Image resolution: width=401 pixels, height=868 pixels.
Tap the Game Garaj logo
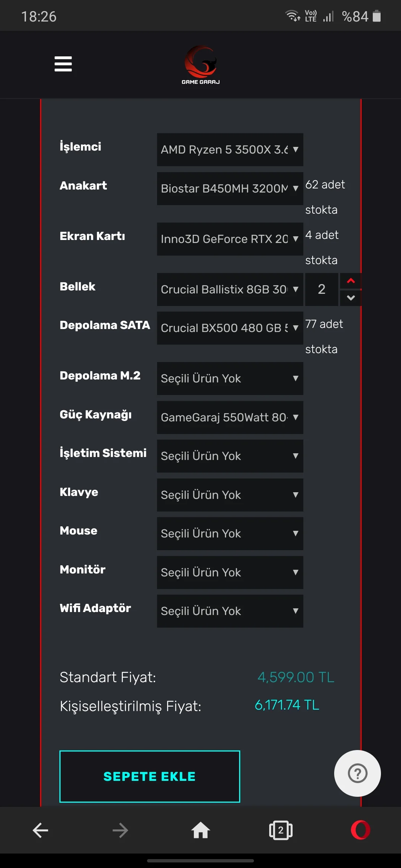200,65
